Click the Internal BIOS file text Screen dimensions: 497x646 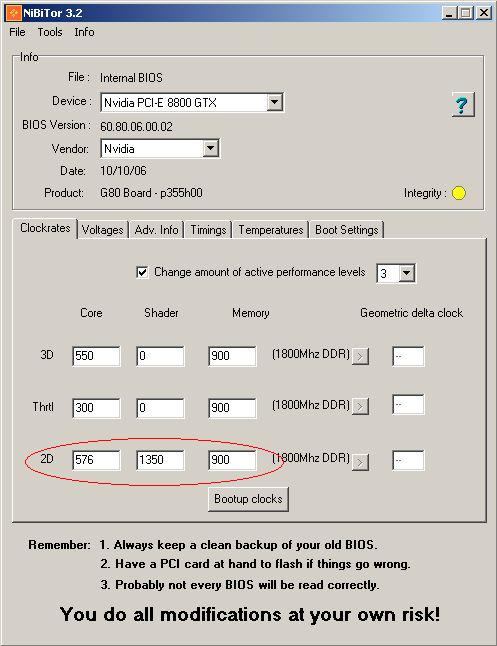coord(131,77)
